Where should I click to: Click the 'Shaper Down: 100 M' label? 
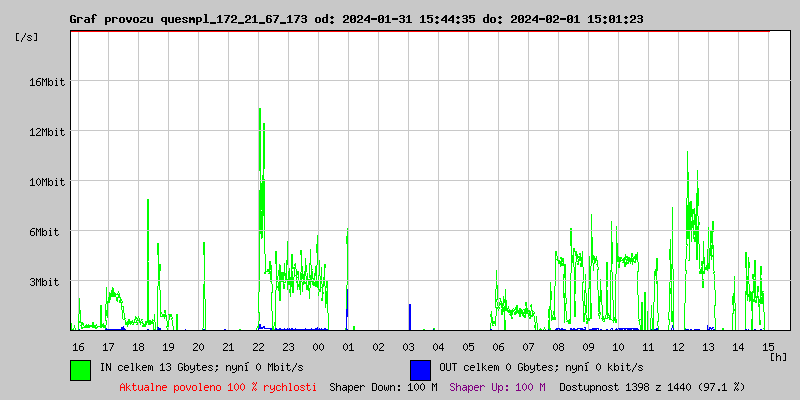click(384, 387)
